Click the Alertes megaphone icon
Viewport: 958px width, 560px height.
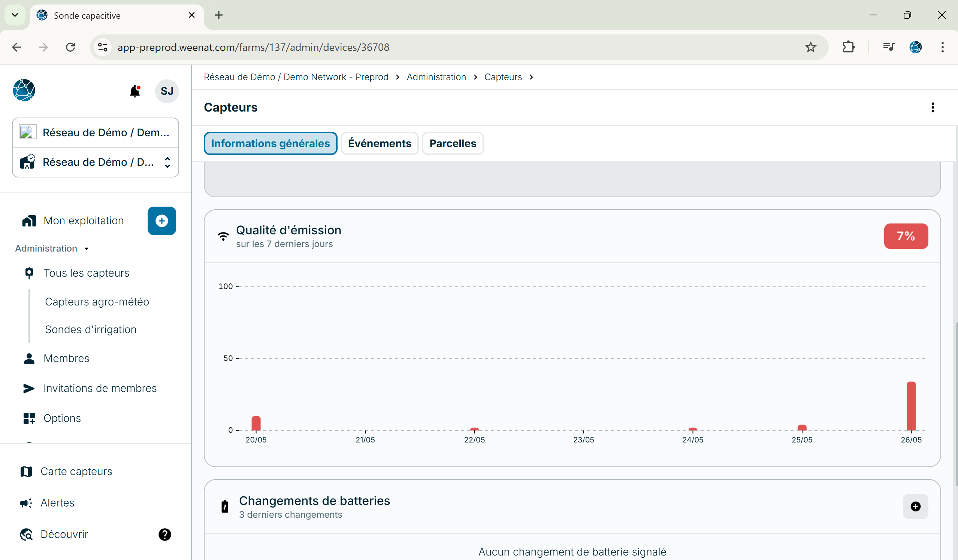(26, 503)
